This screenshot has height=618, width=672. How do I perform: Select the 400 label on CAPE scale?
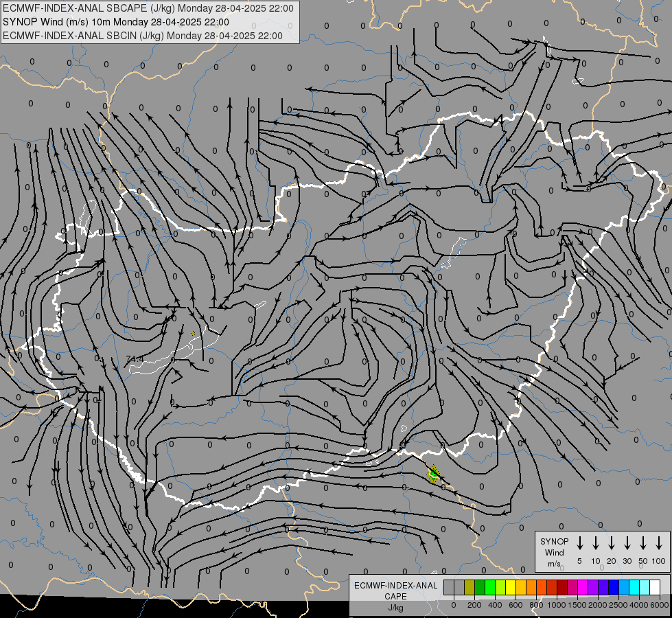tap(495, 605)
